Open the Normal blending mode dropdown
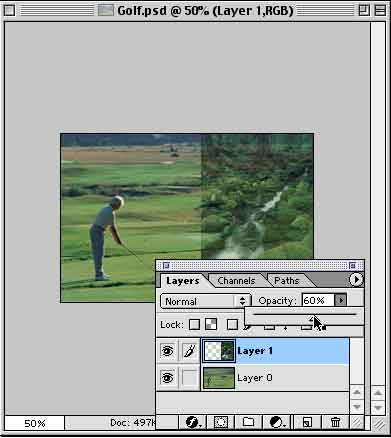The width and height of the screenshot is (391, 438). [x=205, y=301]
